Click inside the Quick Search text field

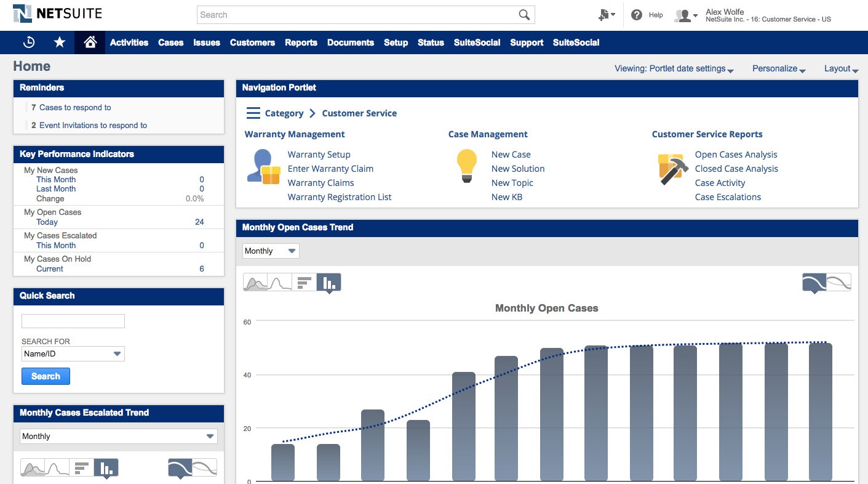(73, 321)
